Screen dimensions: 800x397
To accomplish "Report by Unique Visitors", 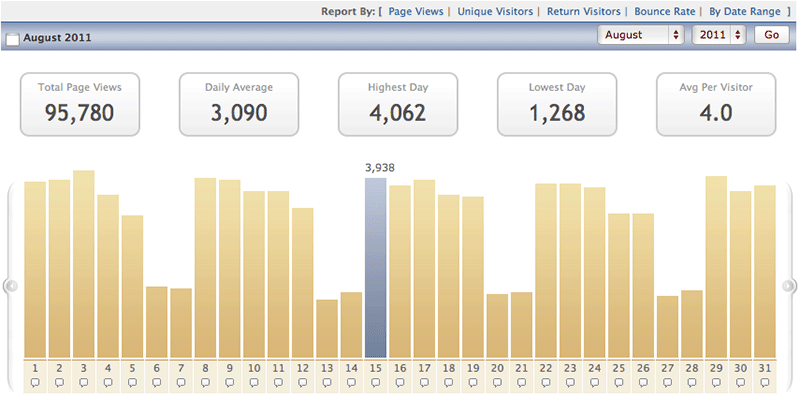I will [495, 11].
